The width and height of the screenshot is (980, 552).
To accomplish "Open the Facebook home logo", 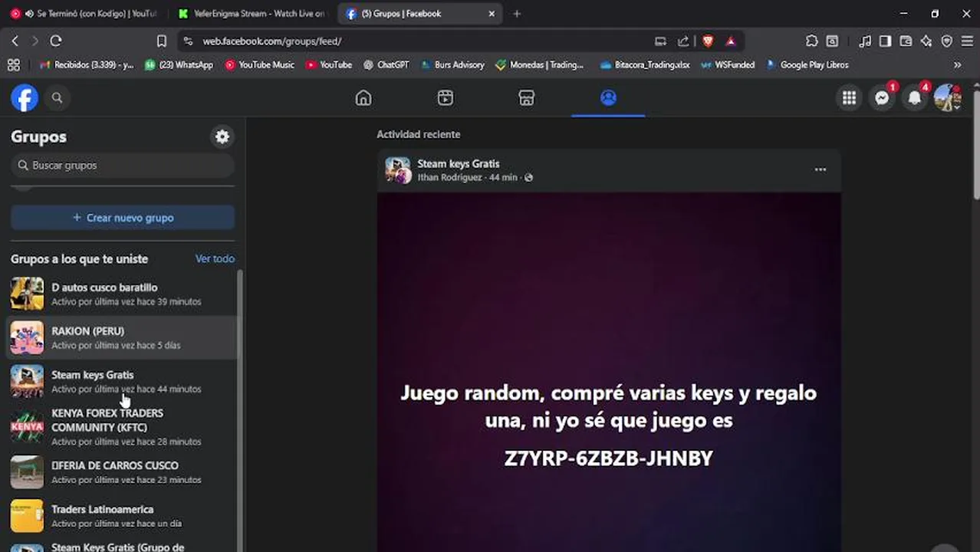I will [25, 98].
